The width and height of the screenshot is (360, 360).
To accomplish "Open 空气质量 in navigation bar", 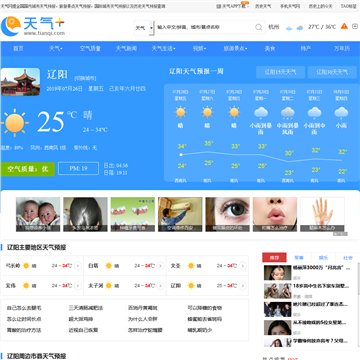I will tap(90, 49).
